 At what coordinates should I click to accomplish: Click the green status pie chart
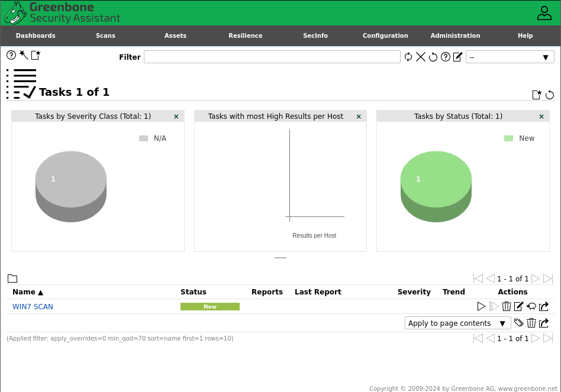point(436,186)
